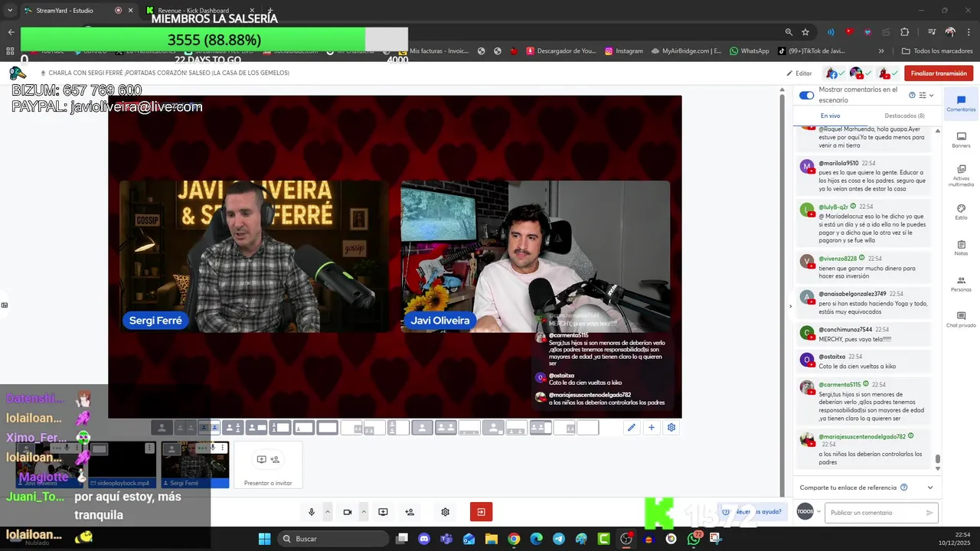980x551 pixels.
Task: Select the videoplayback.mp4 thumbnail
Action: pyautogui.click(x=122, y=465)
